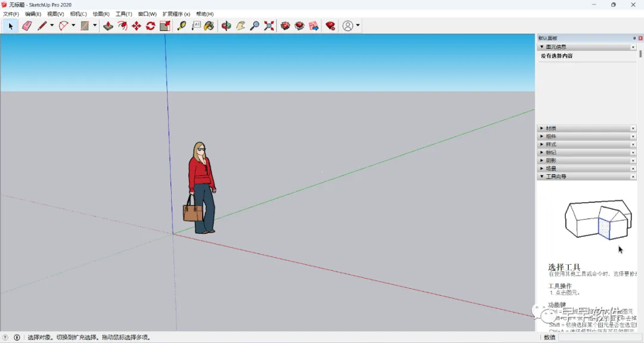Select the Zoom magnifier tool

point(255,26)
